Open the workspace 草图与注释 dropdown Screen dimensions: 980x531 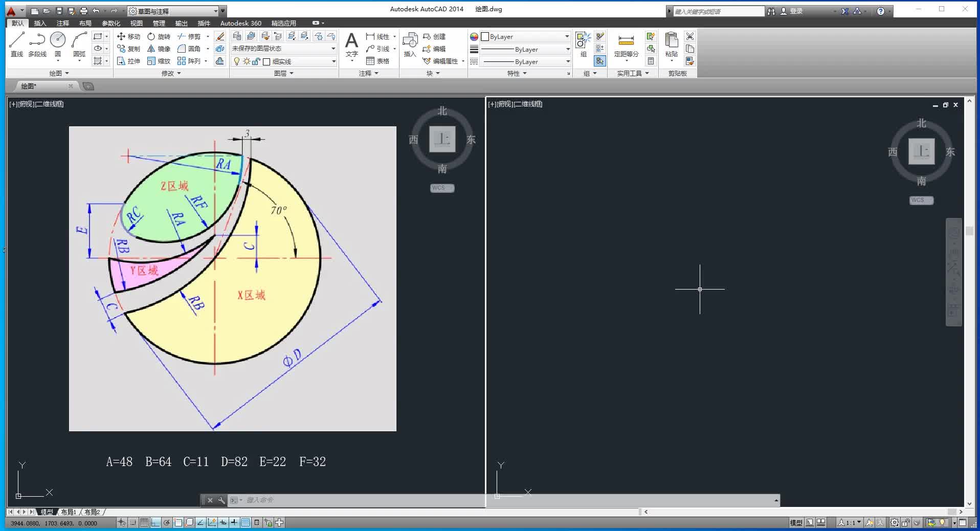[173, 11]
